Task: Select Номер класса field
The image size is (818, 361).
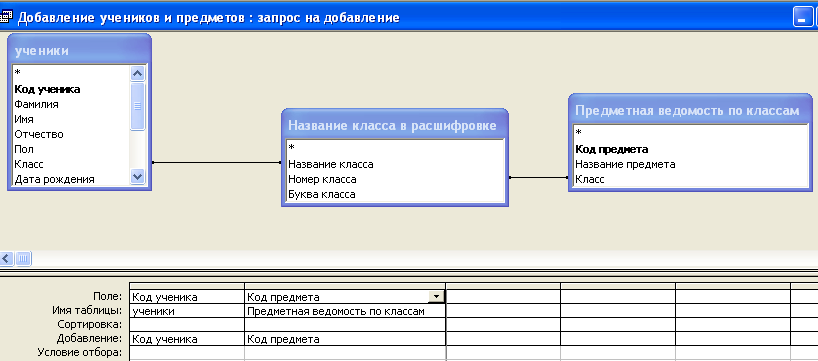Action: tap(322, 179)
